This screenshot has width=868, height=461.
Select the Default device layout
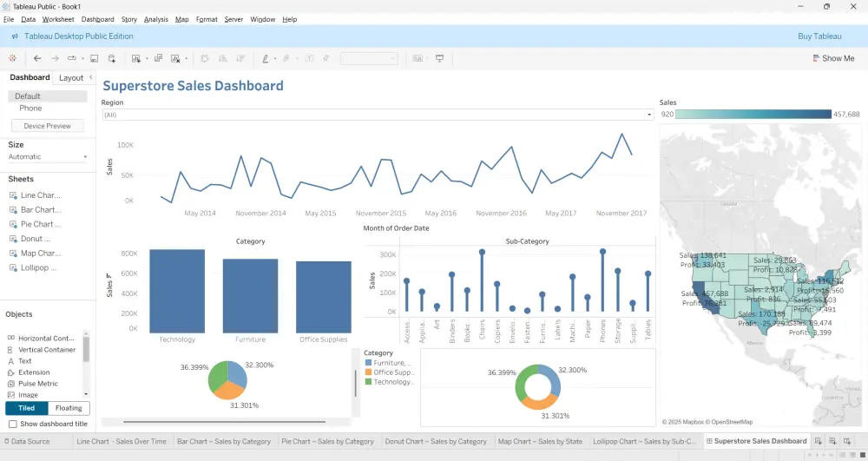pyautogui.click(x=48, y=96)
